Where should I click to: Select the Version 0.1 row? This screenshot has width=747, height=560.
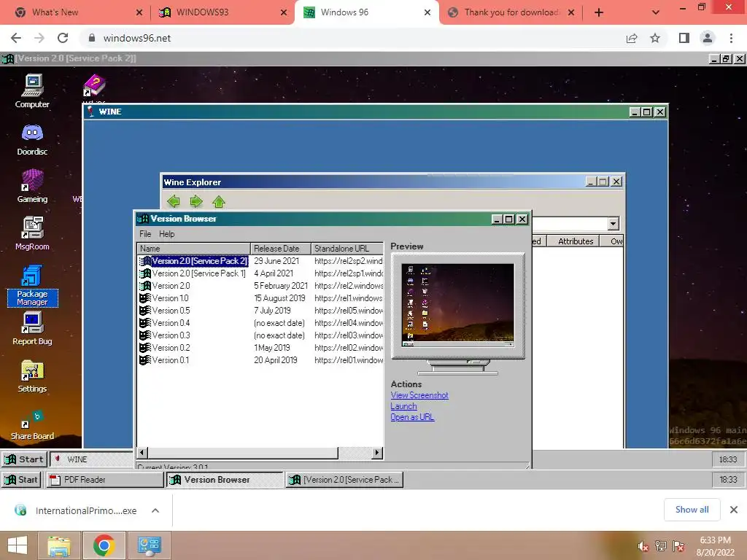[x=260, y=360]
